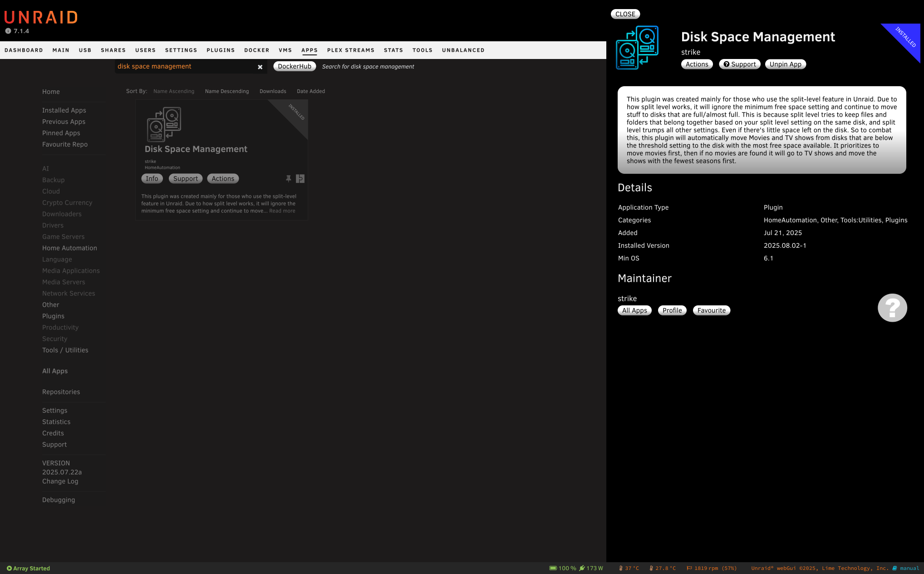
Task: Click the Disk Space Management card icon
Action: click(164, 124)
